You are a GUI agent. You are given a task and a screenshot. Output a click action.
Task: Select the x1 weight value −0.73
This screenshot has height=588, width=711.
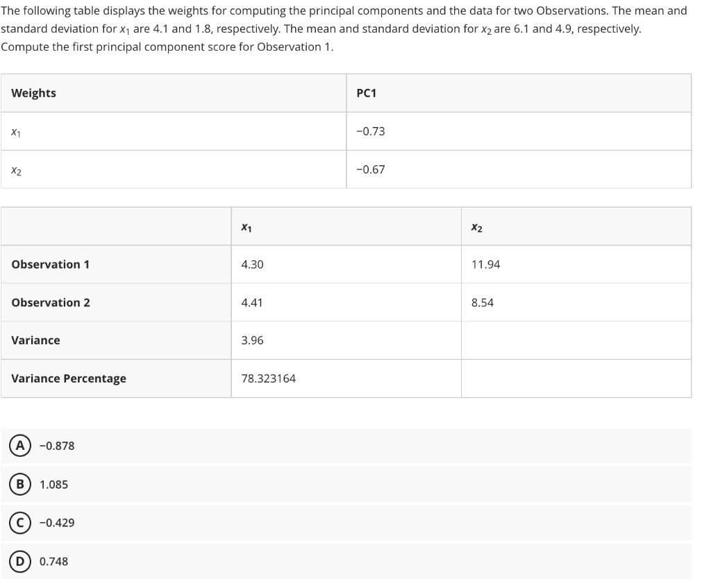click(370, 131)
